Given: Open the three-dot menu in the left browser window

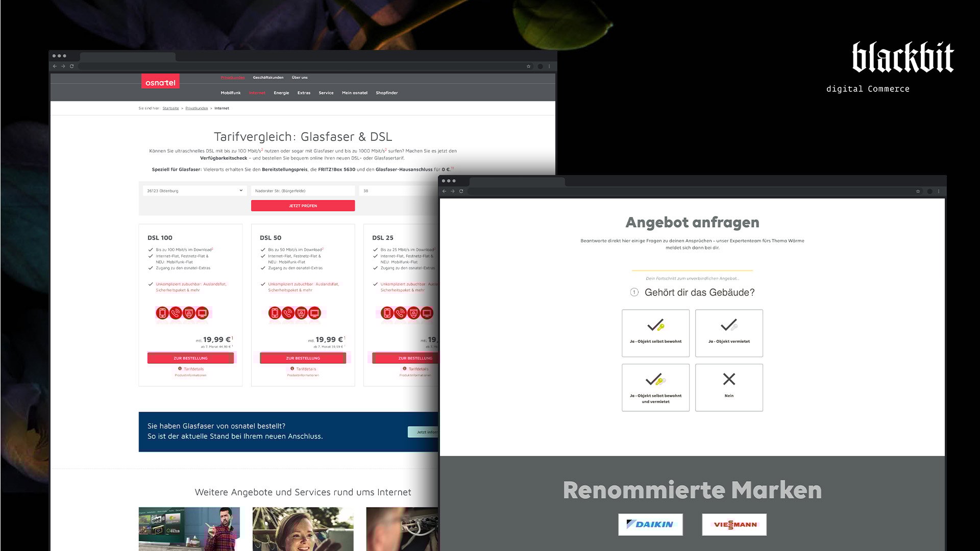Looking at the screenshot, I should tap(549, 66).
